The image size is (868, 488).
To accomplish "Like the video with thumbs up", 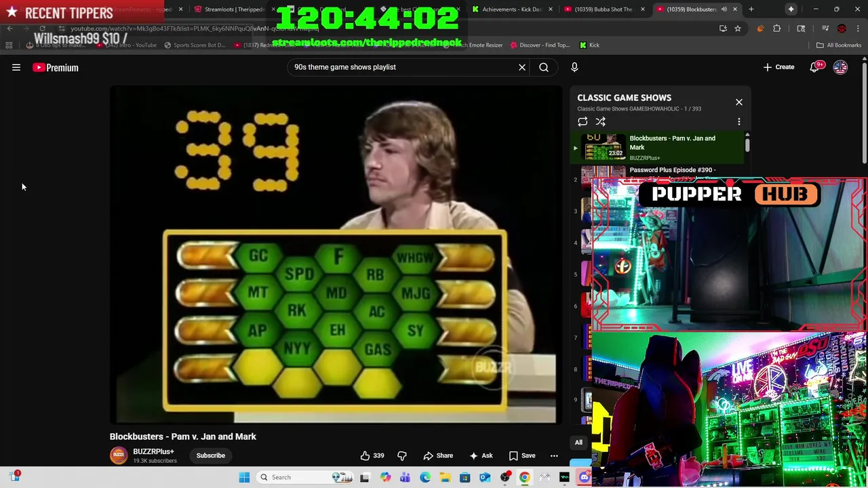I will click(x=372, y=455).
